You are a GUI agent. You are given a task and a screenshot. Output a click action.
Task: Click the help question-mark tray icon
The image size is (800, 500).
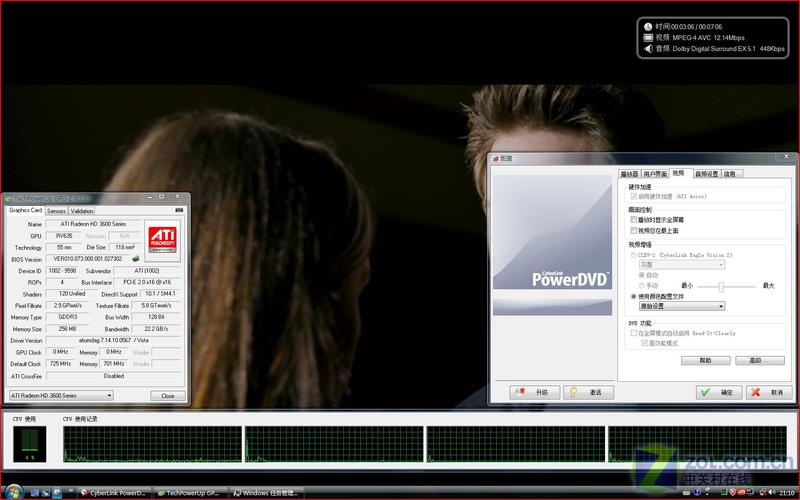click(697, 493)
